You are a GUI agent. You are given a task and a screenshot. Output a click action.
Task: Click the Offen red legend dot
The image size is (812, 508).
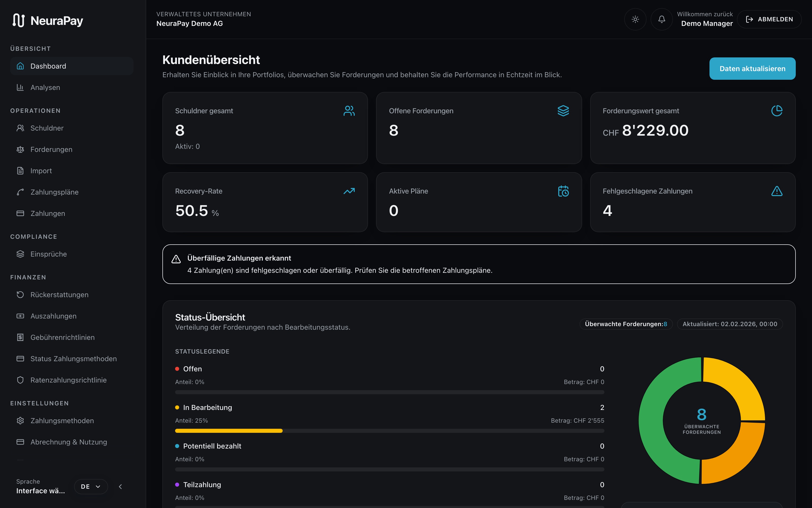point(177,369)
